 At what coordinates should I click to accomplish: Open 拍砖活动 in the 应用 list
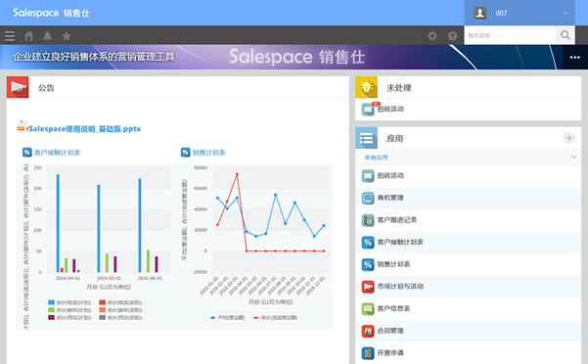468,176
